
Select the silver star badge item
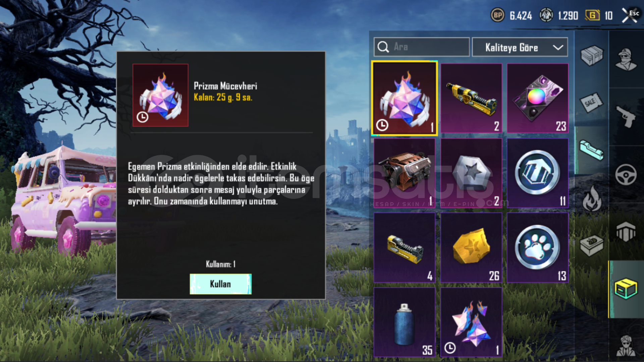[x=471, y=173]
